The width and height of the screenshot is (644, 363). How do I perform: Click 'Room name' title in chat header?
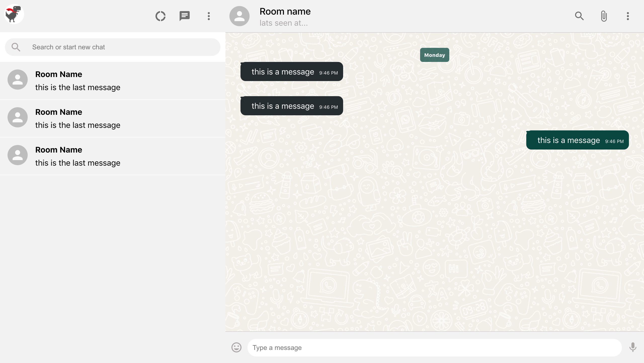[x=285, y=12]
